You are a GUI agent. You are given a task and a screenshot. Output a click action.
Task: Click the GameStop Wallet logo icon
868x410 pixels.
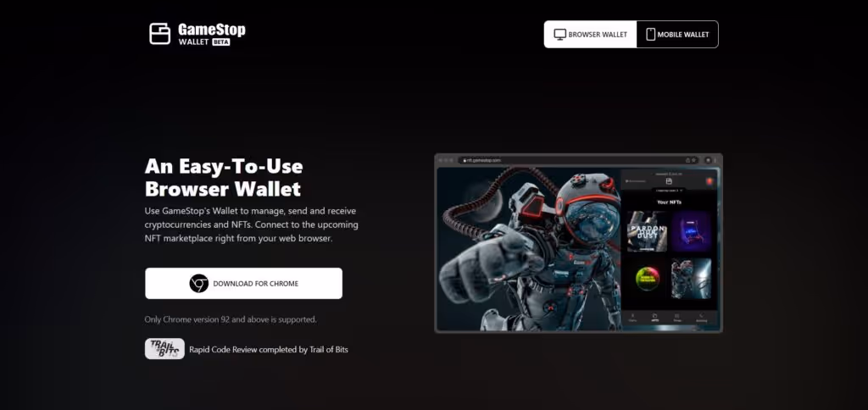159,34
